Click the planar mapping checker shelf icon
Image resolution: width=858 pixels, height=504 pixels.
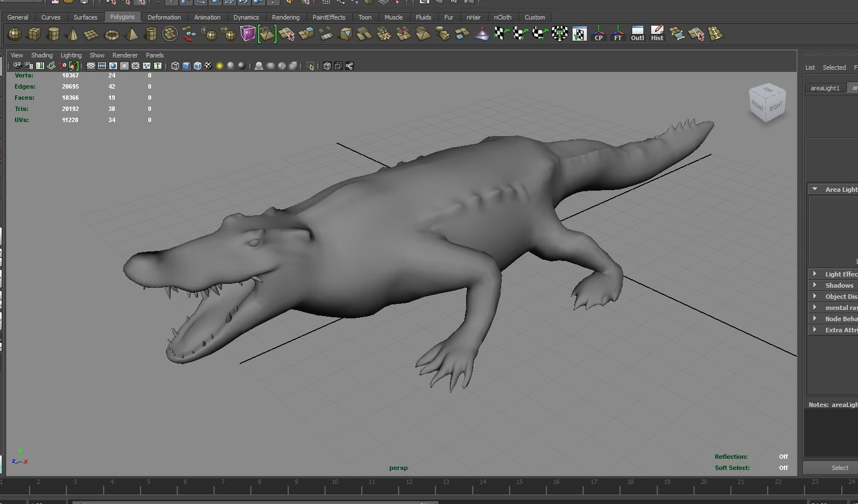[501, 35]
